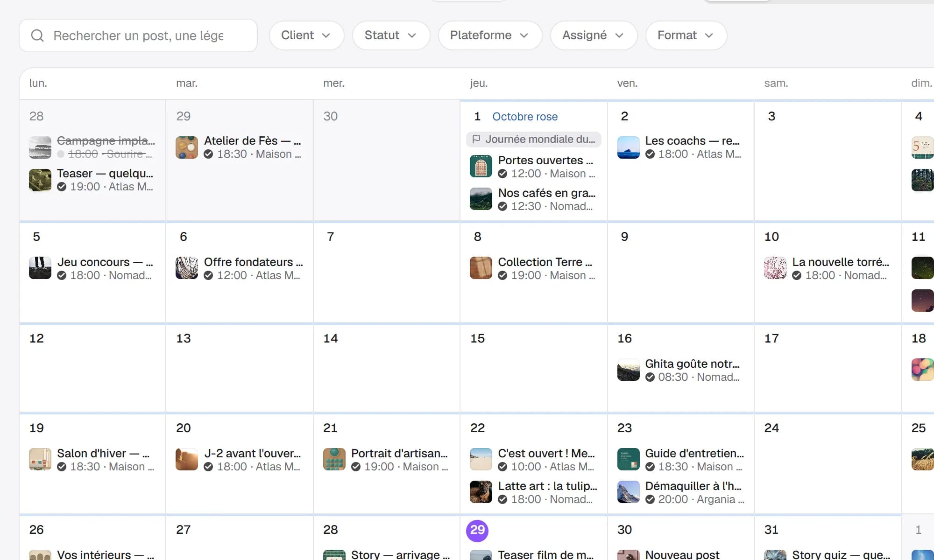Click the Collection Terre post title
Image resolution: width=934 pixels, height=560 pixels.
[x=545, y=262]
